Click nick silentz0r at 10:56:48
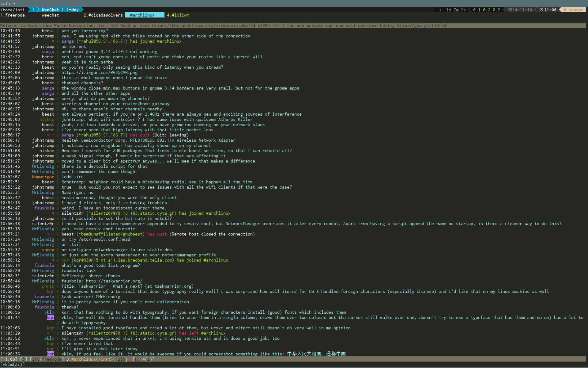Screen dimensions: 588x368 coord(43,224)
